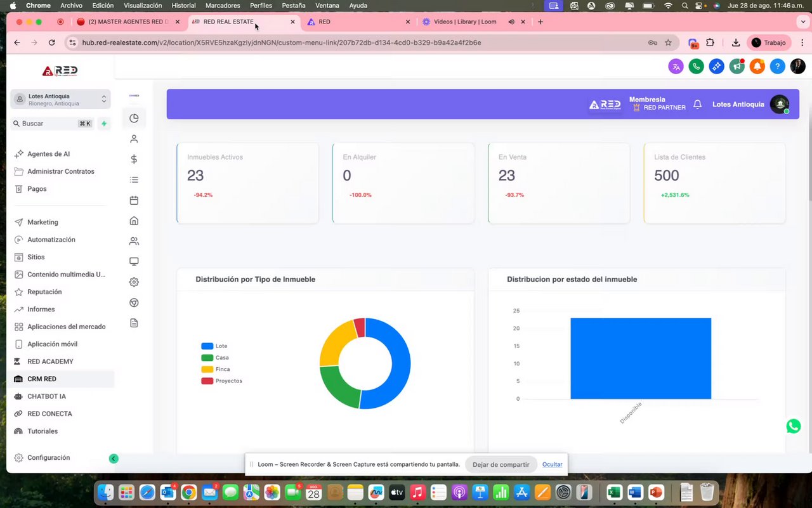Open Chrome extensions puzzle icon
The image size is (812, 508).
(710, 42)
